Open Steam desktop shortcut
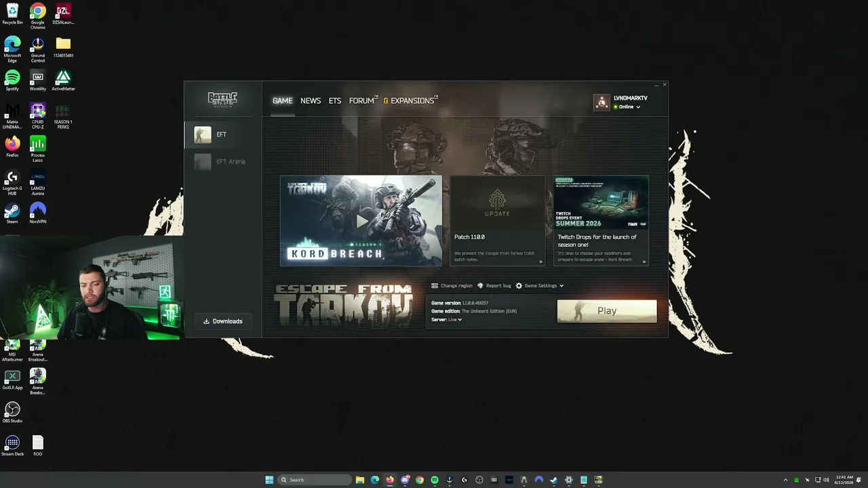This screenshot has height=488, width=868. click(12, 213)
